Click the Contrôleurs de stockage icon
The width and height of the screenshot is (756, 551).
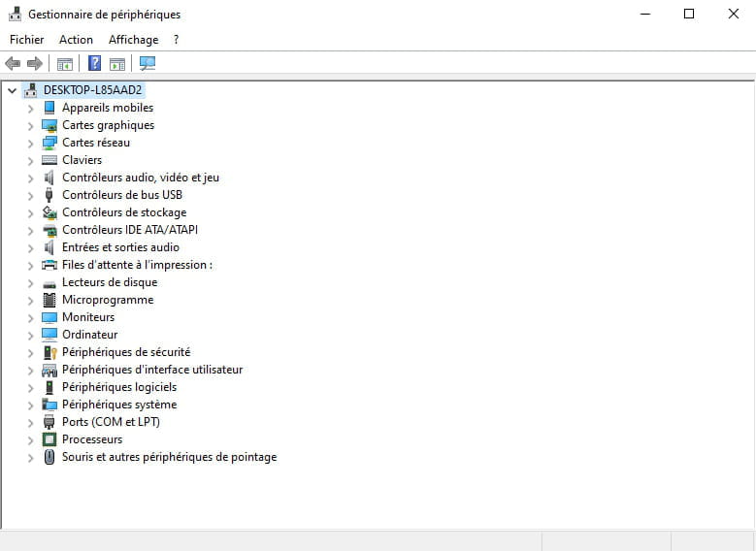click(x=49, y=212)
